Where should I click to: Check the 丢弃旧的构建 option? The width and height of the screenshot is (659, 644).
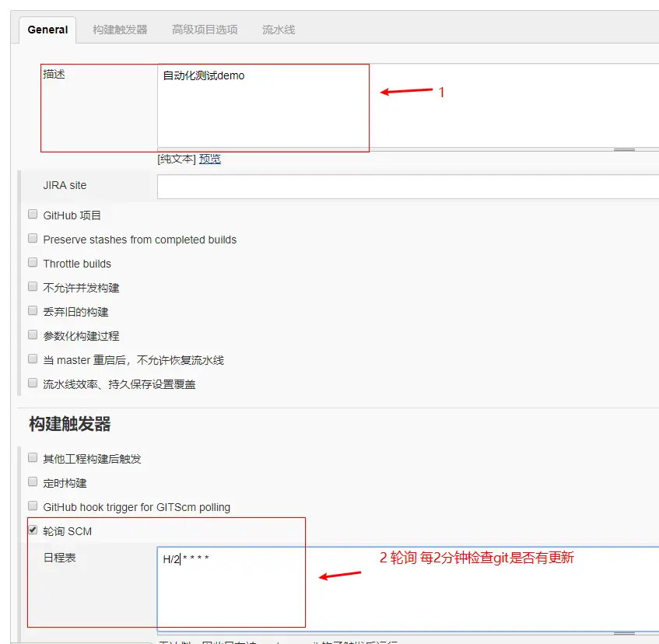click(x=33, y=310)
